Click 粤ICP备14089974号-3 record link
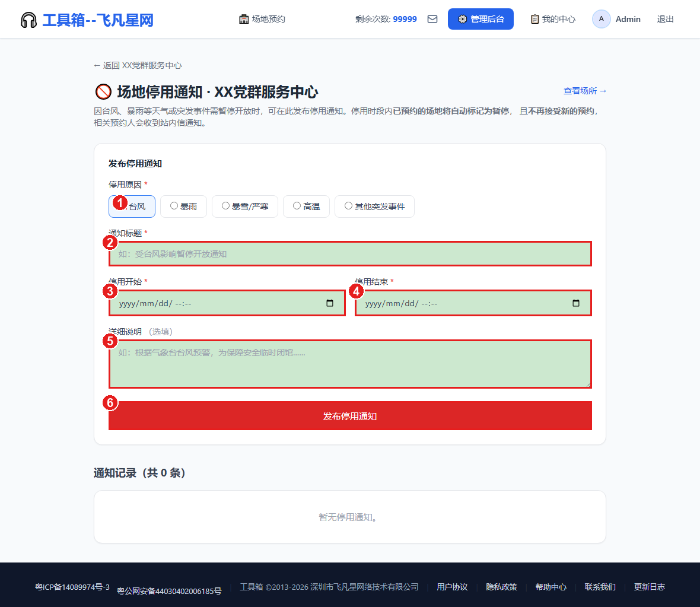Image resolution: width=700 pixels, height=607 pixels. pyautogui.click(x=72, y=587)
